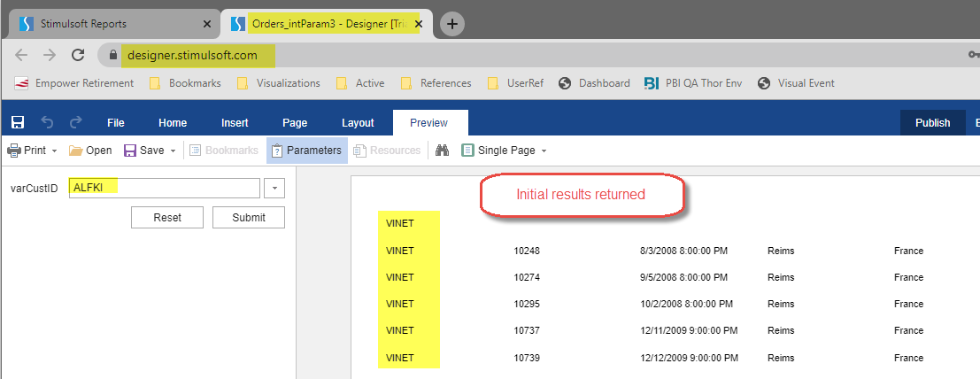Click the varCustID text field

[164, 188]
